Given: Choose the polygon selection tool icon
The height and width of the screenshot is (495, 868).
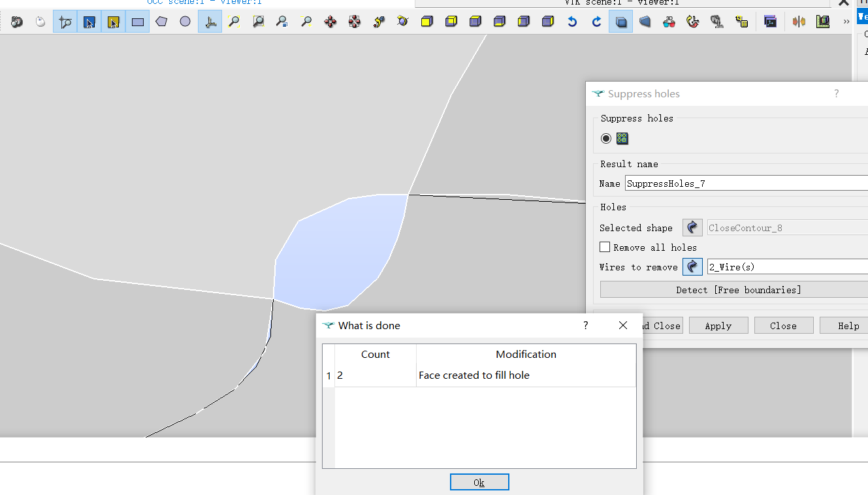Looking at the screenshot, I should (161, 22).
